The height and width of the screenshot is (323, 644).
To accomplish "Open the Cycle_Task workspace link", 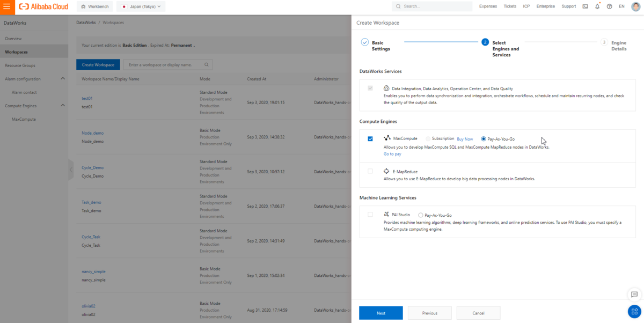I will (x=91, y=237).
